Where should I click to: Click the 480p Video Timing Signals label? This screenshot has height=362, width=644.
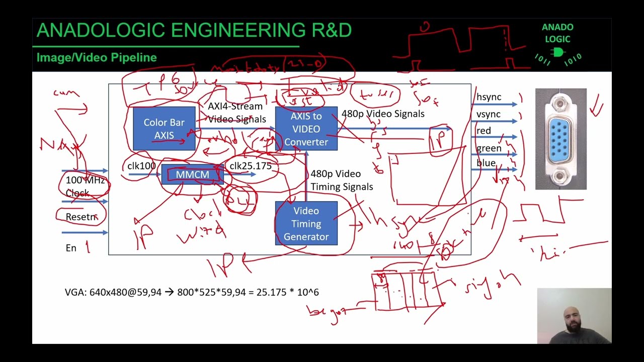342,180
